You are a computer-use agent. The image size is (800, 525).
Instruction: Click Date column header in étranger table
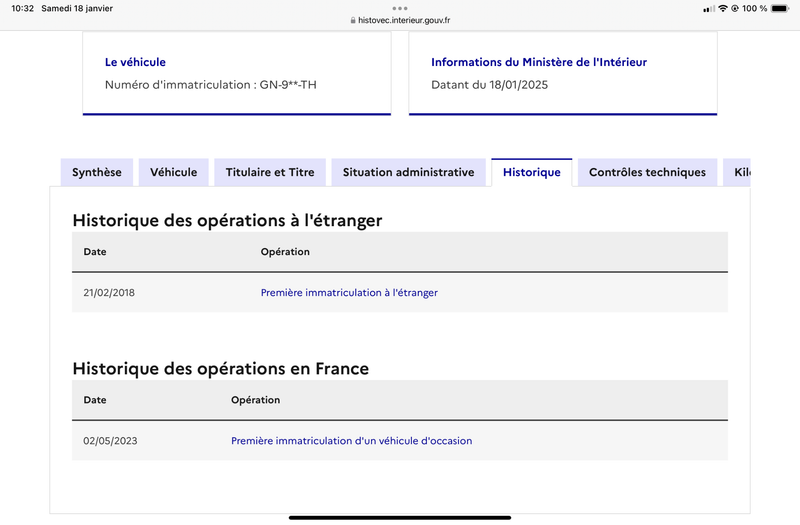95,252
